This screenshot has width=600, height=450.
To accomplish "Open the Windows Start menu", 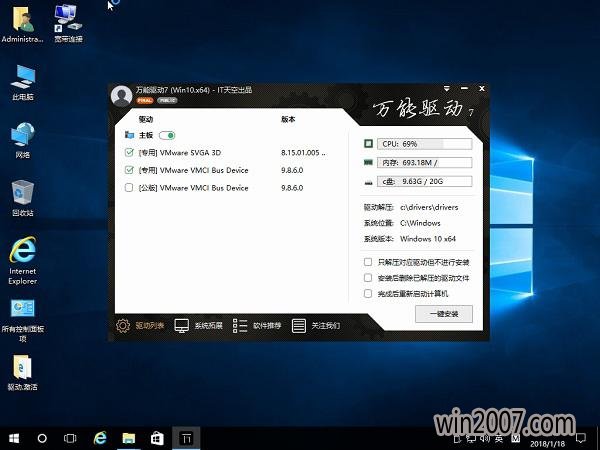I will click(x=14, y=438).
